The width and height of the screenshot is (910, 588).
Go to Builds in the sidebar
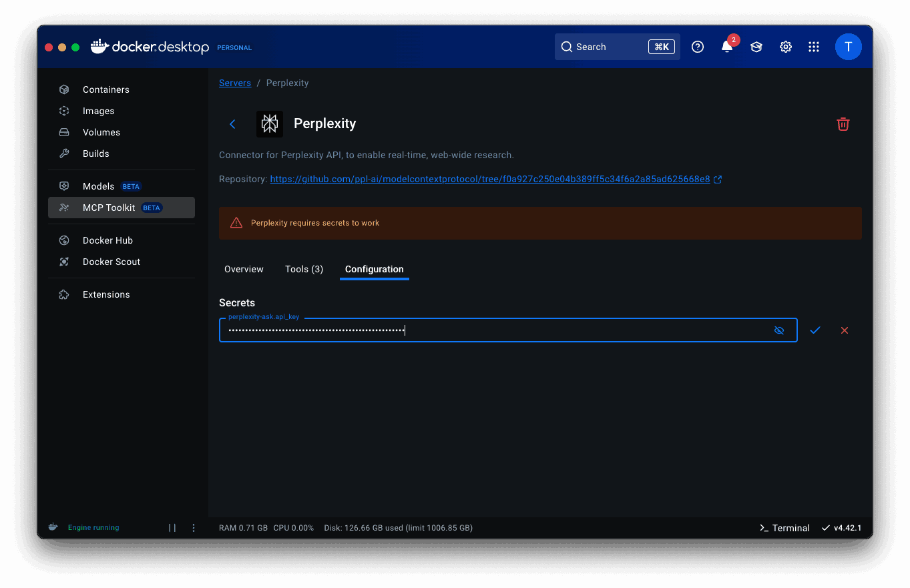pyautogui.click(x=96, y=153)
